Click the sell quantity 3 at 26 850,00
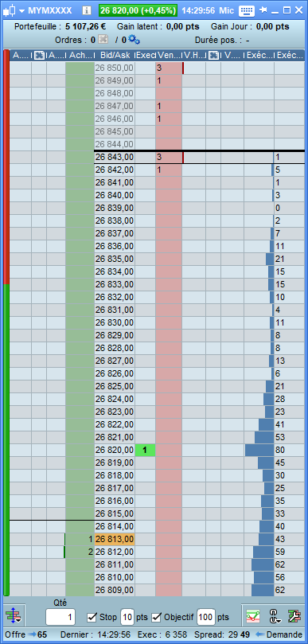 coord(159,68)
